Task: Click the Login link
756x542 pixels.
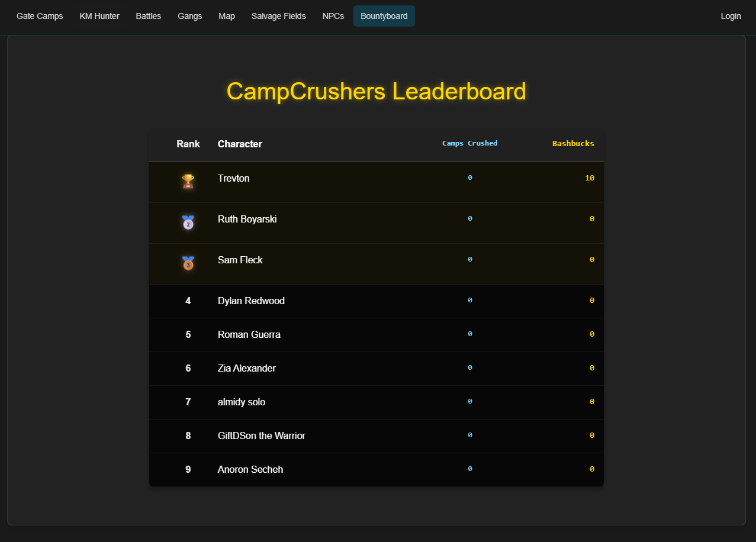Action: coord(731,16)
